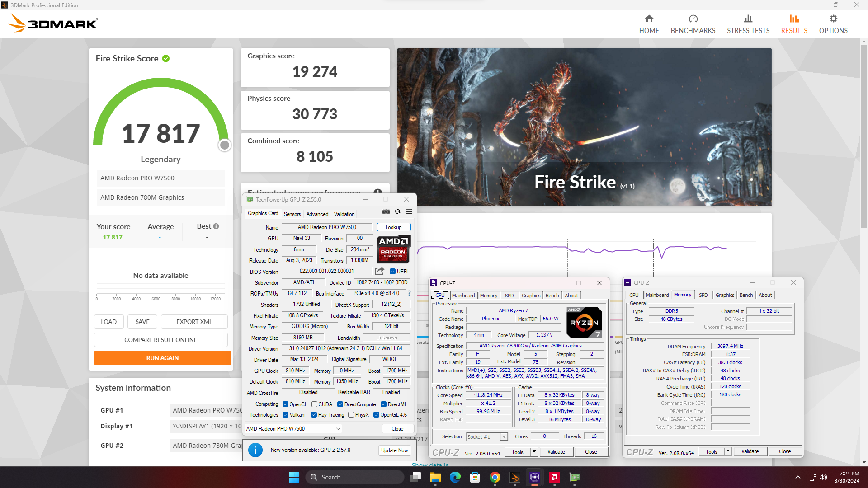Open Graphics tab in CPU-Z Memory window
This screenshot has width=868, height=488.
click(x=725, y=295)
